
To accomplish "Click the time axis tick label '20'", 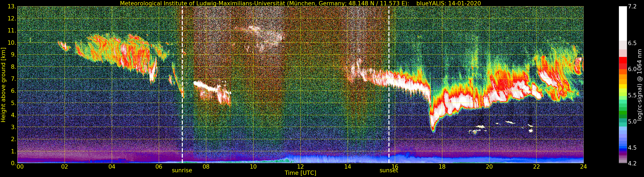I will (489, 166).
